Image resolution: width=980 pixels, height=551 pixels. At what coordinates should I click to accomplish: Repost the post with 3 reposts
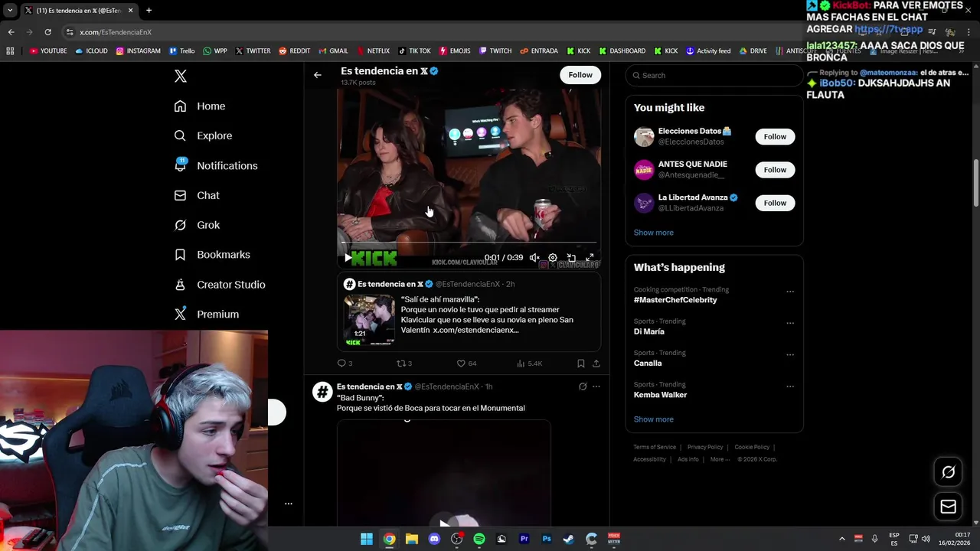pyautogui.click(x=404, y=364)
